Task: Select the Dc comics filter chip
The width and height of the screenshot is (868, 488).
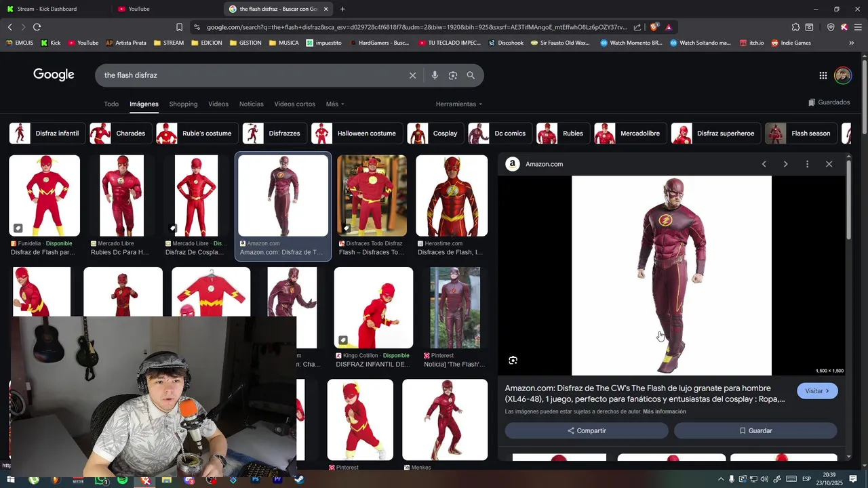Action: [499, 134]
